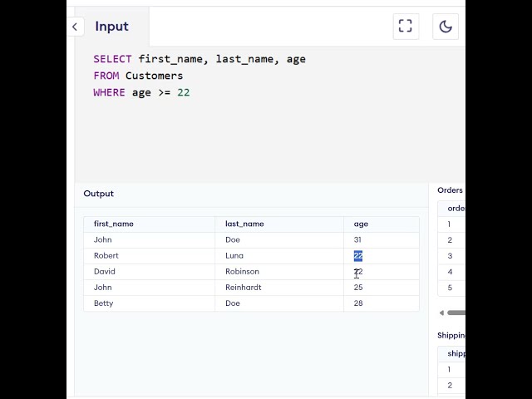
Task: Click the highlighted age 22 for Robert
Action: pos(358,256)
